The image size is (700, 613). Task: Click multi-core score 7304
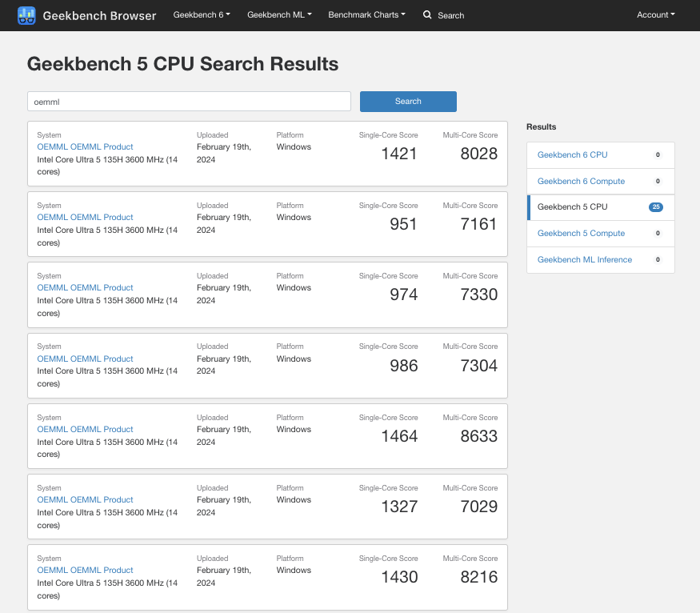click(478, 366)
